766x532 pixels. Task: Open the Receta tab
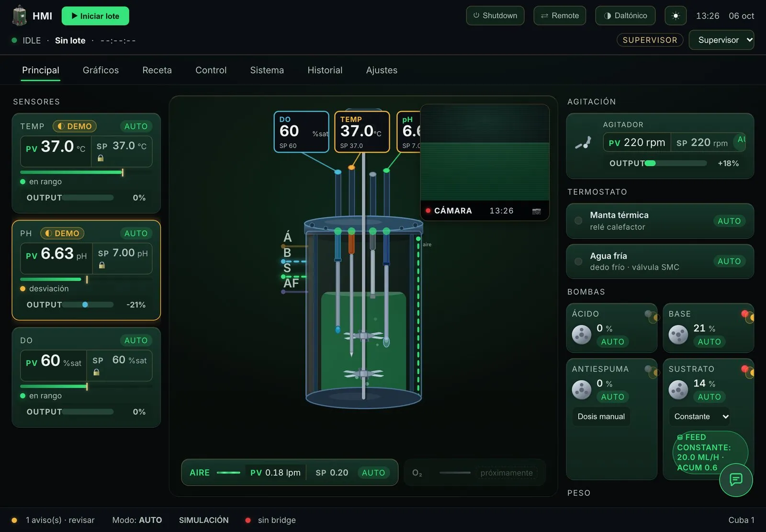coord(157,70)
